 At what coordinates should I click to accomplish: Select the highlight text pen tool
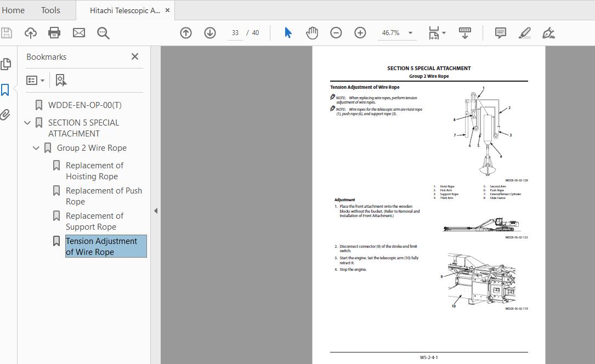click(x=524, y=33)
